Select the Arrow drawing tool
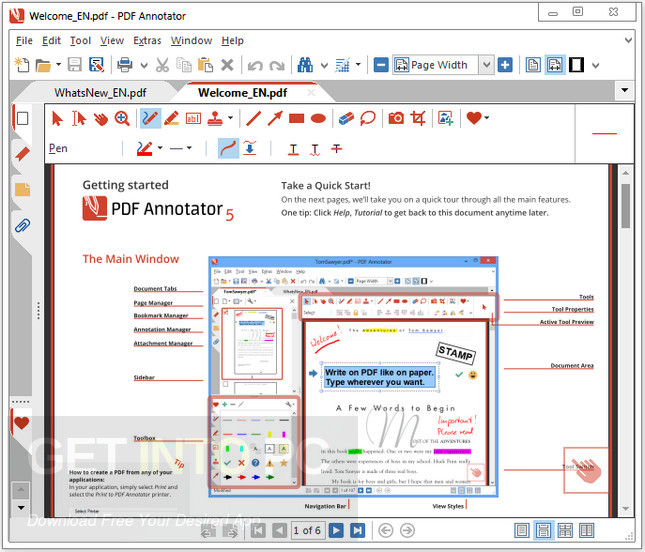Screen dimensions: 645x552 click(x=275, y=118)
